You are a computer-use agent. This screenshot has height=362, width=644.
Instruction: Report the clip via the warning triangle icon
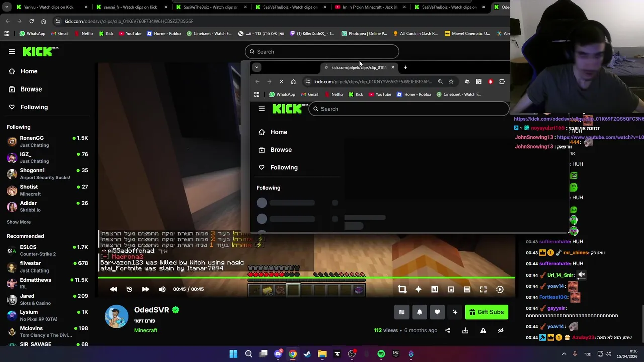[x=483, y=330]
